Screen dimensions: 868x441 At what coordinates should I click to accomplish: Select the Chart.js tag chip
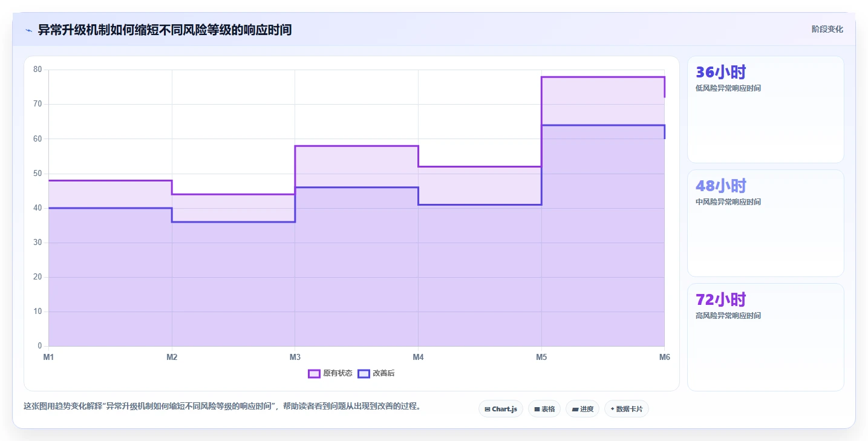coord(501,409)
